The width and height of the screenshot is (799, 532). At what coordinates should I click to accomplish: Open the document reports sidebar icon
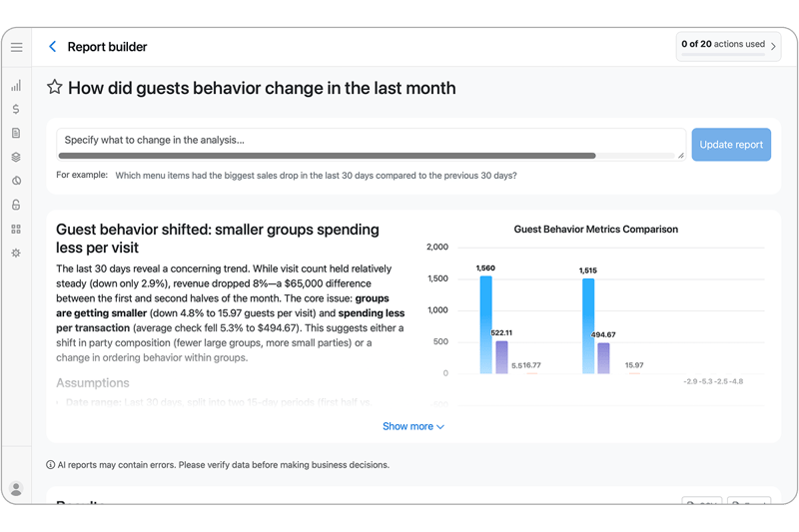(x=16, y=133)
